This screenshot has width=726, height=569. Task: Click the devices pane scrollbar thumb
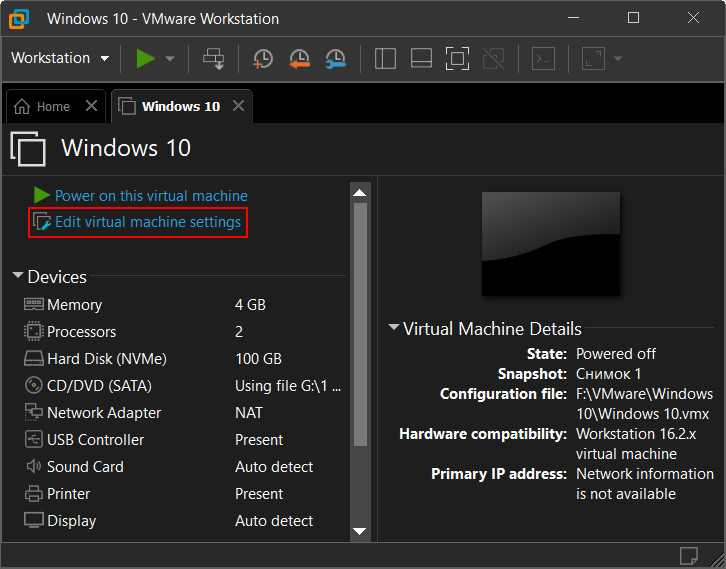coord(360,324)
